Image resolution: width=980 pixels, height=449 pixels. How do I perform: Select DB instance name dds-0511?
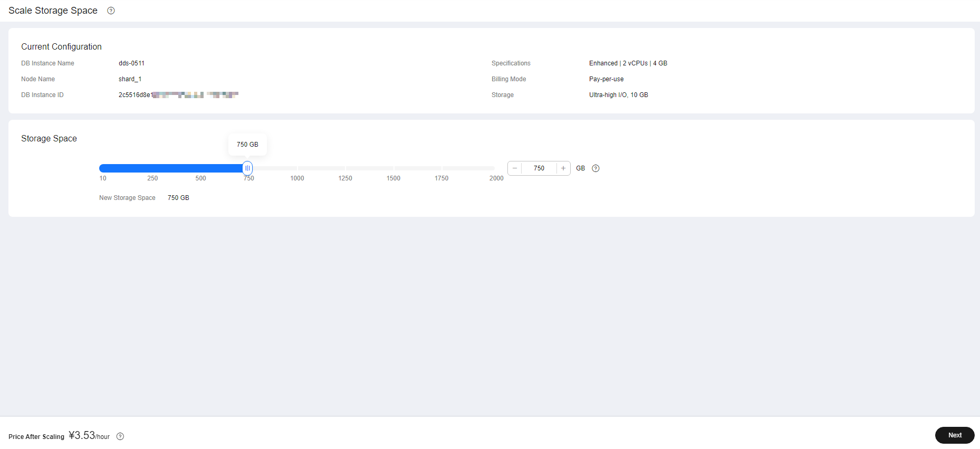tap(131, 63)
